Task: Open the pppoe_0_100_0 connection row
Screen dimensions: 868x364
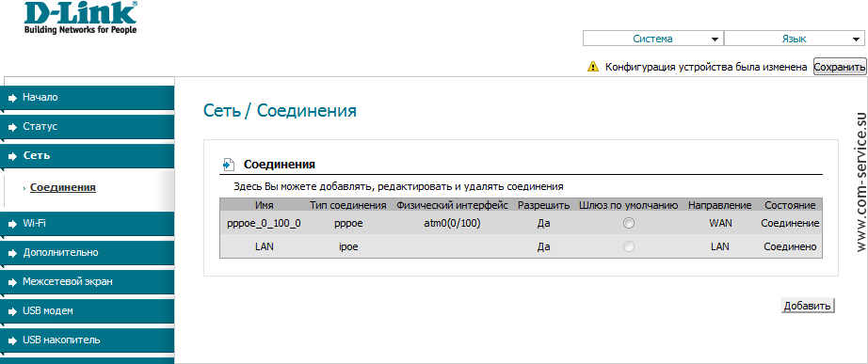Action: click(x=521, y=224)
